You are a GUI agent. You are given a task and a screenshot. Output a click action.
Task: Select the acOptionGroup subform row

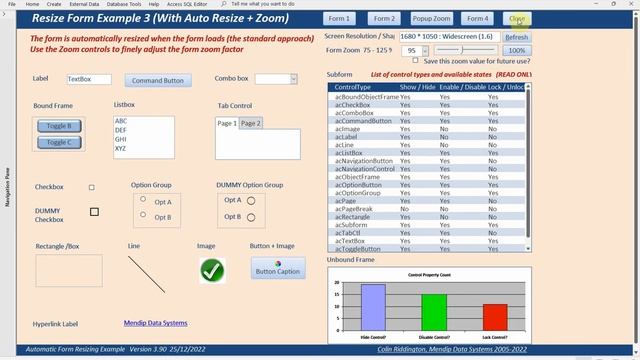pyautogui.click(x=427, y=193)
